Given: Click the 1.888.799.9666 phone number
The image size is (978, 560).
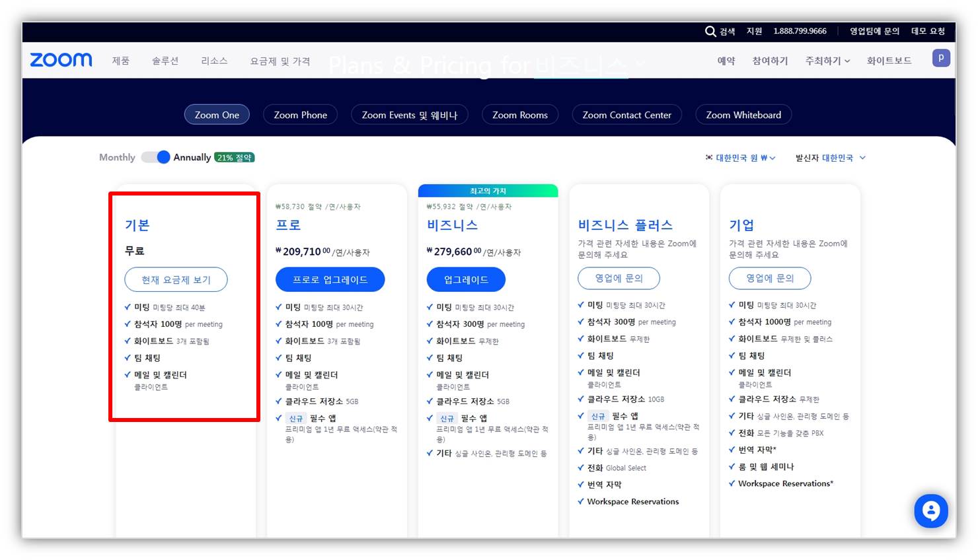Looking at the screenshot, I should click(800, 31).
